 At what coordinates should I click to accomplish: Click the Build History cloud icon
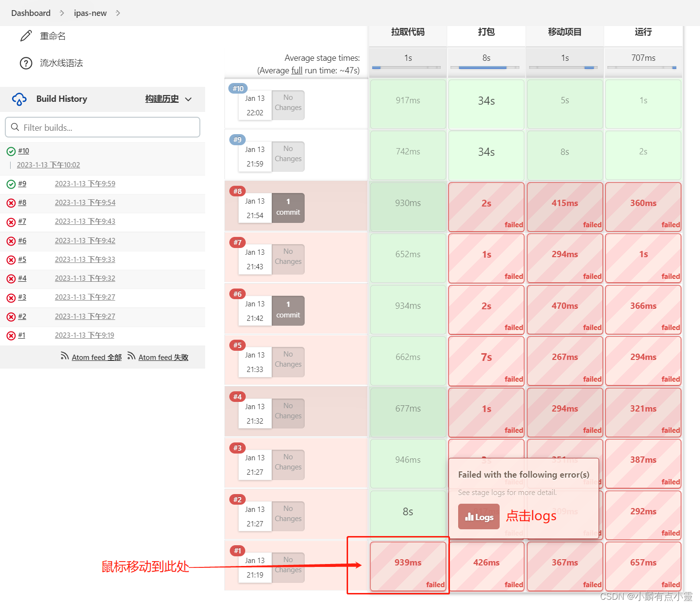pos(19,99)
